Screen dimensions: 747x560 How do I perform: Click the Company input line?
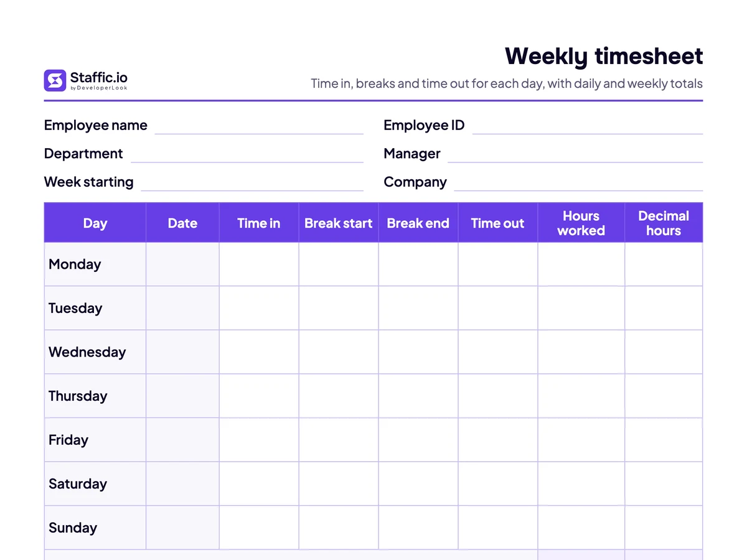578,190
